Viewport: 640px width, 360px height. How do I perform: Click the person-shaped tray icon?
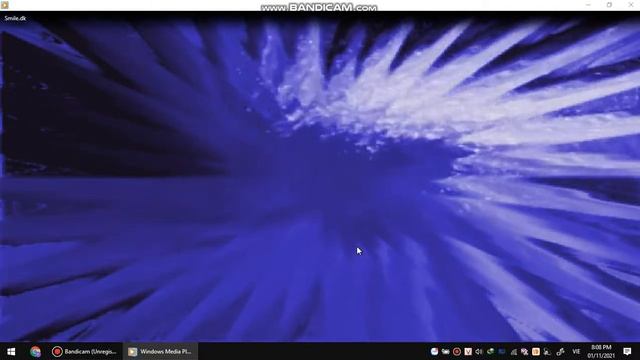[x=547, y=351]
